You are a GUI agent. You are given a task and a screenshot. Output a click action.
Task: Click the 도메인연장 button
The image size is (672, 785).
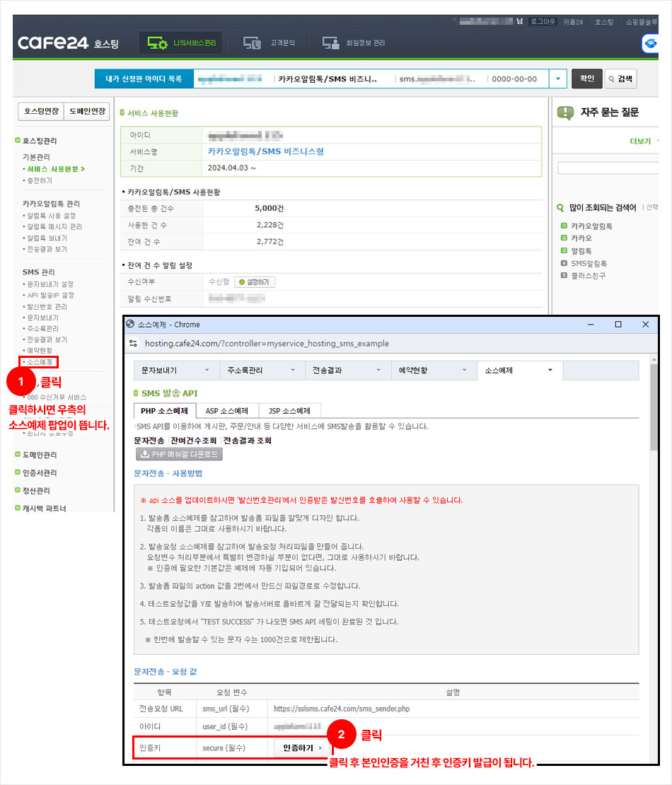pos(87,111)
